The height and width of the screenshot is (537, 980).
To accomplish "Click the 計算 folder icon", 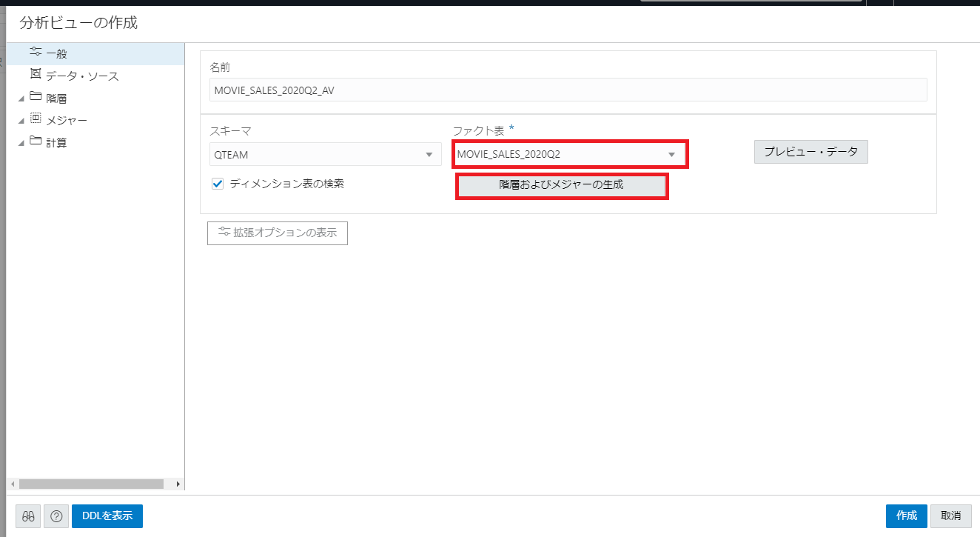I will click(x=36, y=141).
